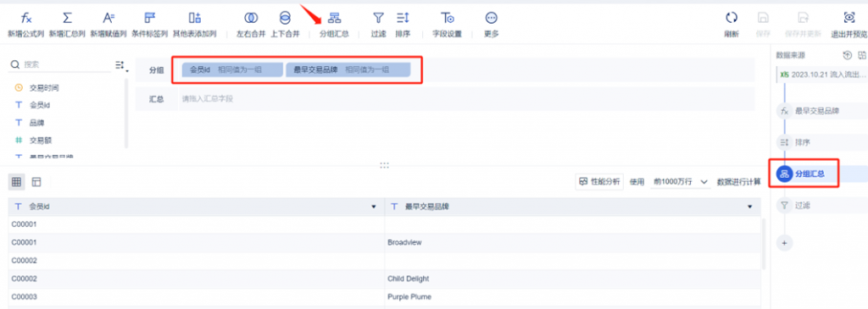The width and height of the screenshot is (868, 309).
Task: Switch to table grid view icon
Action: 17,181
